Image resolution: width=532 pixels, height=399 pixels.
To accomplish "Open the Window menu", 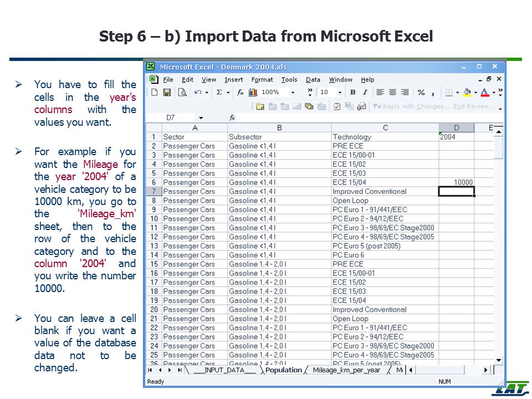I will click(x=341, y=80).
